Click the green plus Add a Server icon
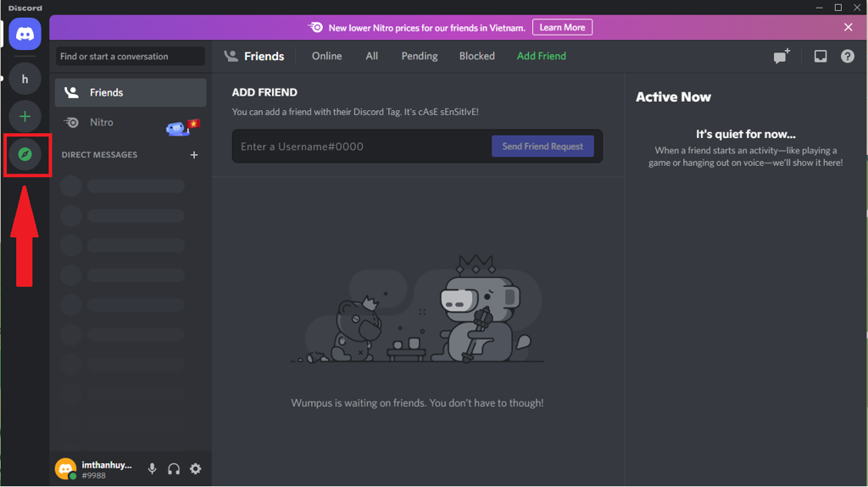 click(x=25, y=116)
